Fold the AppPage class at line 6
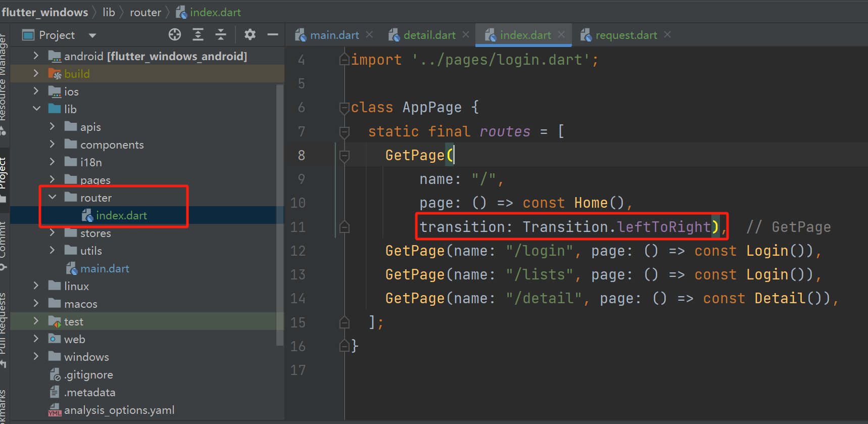Viewport: 868px width, 424px height. click(x=344, y=107)
